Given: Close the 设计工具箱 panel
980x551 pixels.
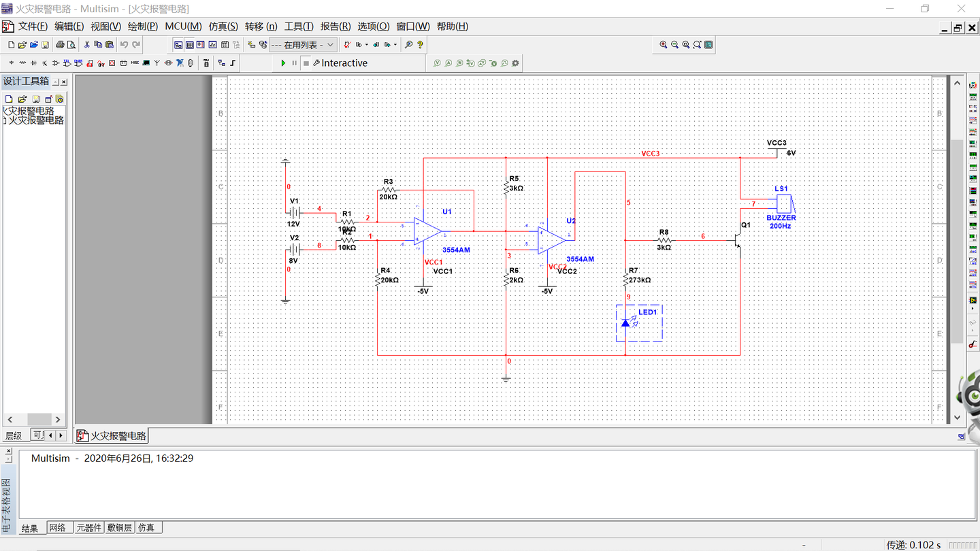Looking at the screenshot, I should [64, 82].
